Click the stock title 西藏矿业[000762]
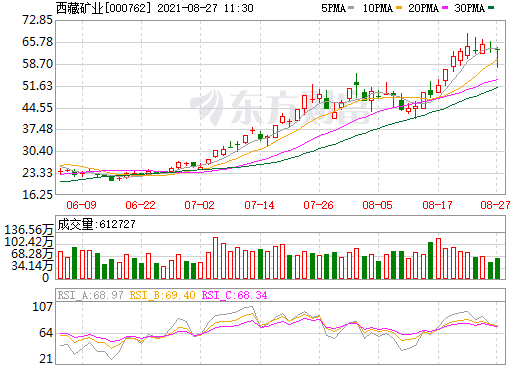This screenshot has width=520, height=365. (x=104, y=8)
